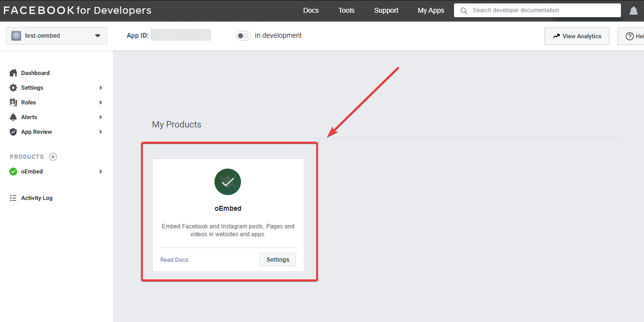Click the oEmbed product icon on the card
The height and width of the screenshot is (322, 644).
(x=228, y=181)
